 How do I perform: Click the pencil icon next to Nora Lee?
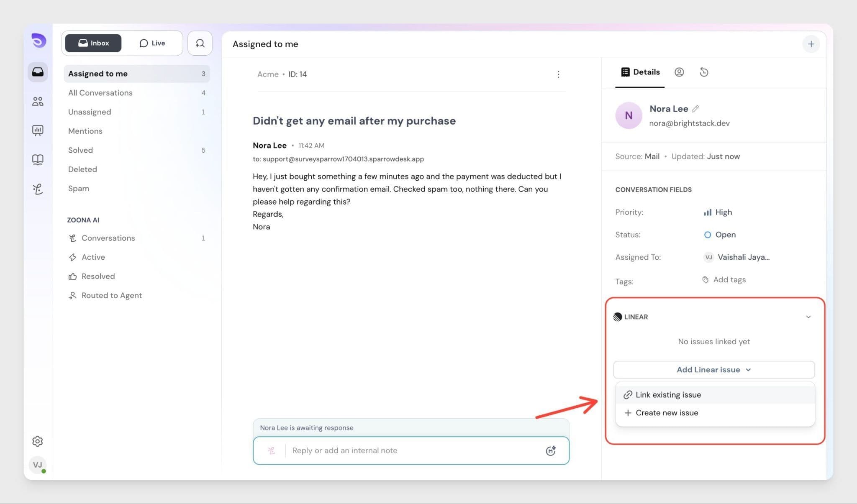pos(695,109)
